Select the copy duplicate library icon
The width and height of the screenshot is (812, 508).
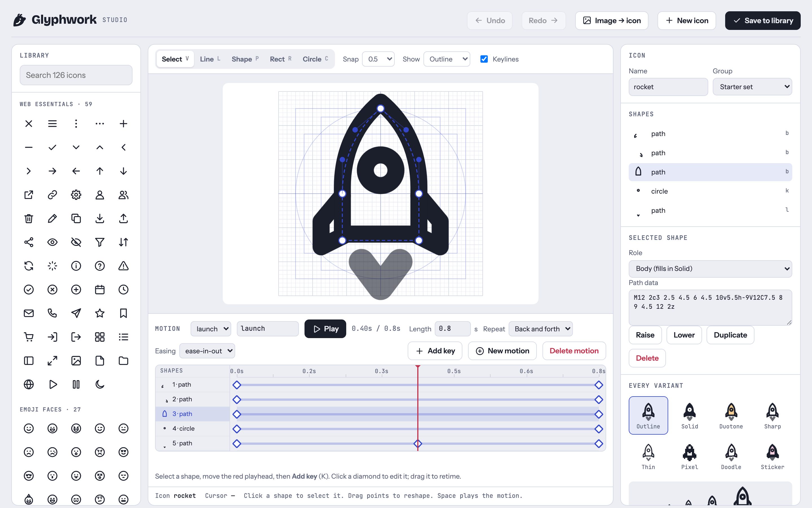(76, 218)
